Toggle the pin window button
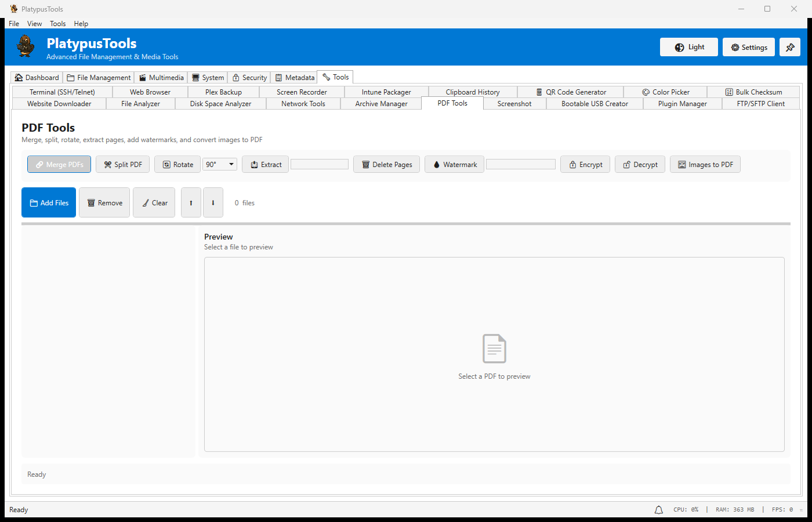812x522 pixels. [789, 47]
